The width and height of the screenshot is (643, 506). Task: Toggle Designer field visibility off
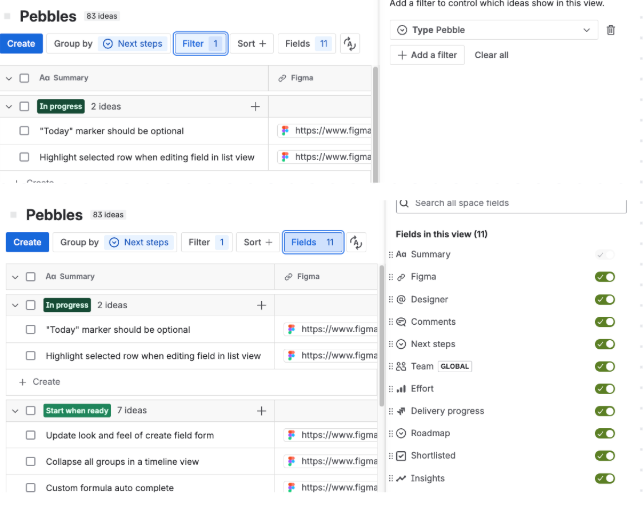tap(605, 299)
